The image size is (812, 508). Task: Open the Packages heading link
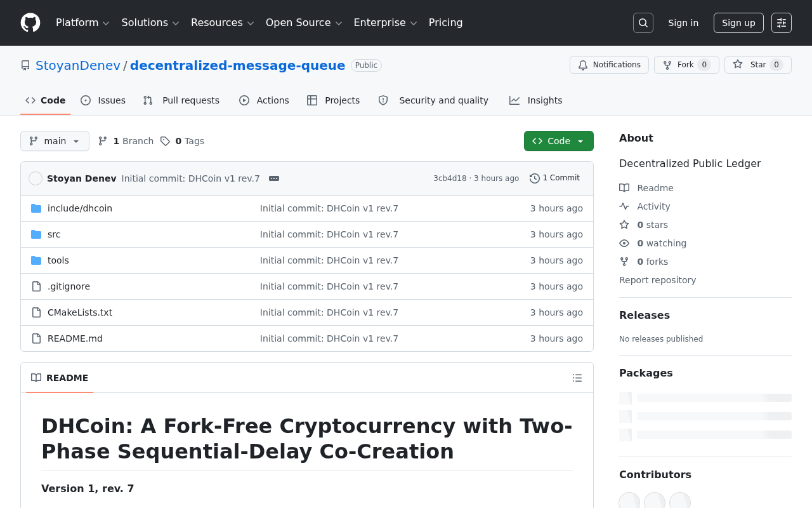click(646, 373)
